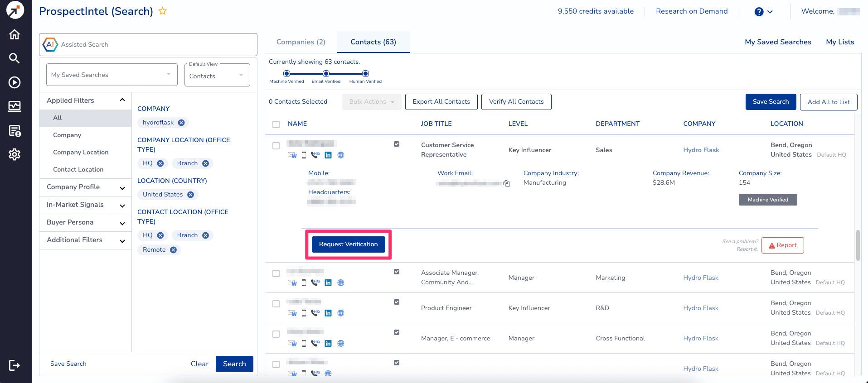Click LinkedIn icon for Associate Manager row
Screen dimensions: 868x383
(328, 282)
